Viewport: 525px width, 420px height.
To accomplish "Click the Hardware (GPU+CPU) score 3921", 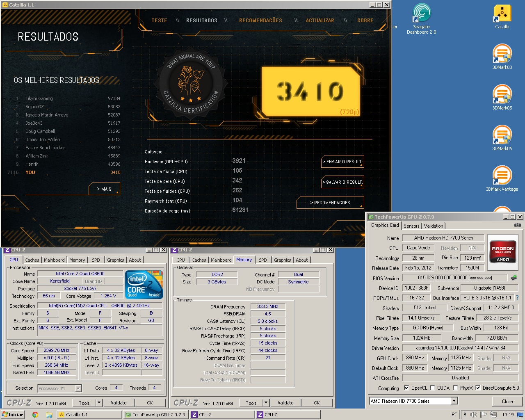I will (239, 161).
